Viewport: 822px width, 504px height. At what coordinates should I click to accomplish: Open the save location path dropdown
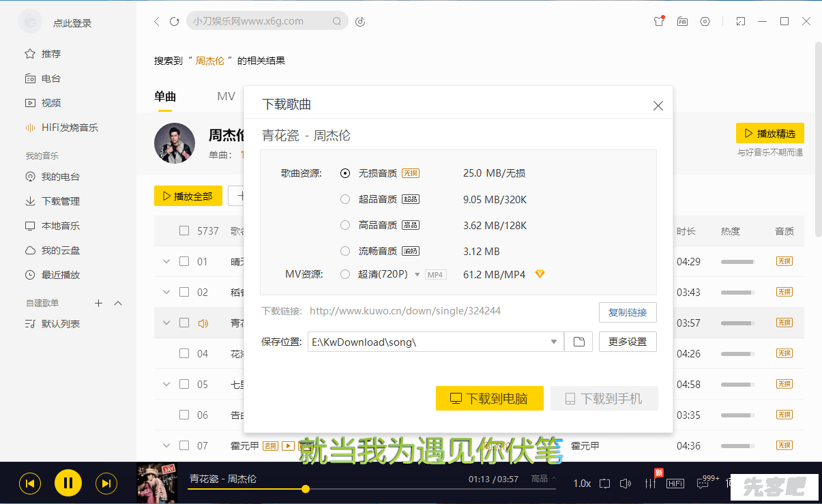(x=554, y=342)
